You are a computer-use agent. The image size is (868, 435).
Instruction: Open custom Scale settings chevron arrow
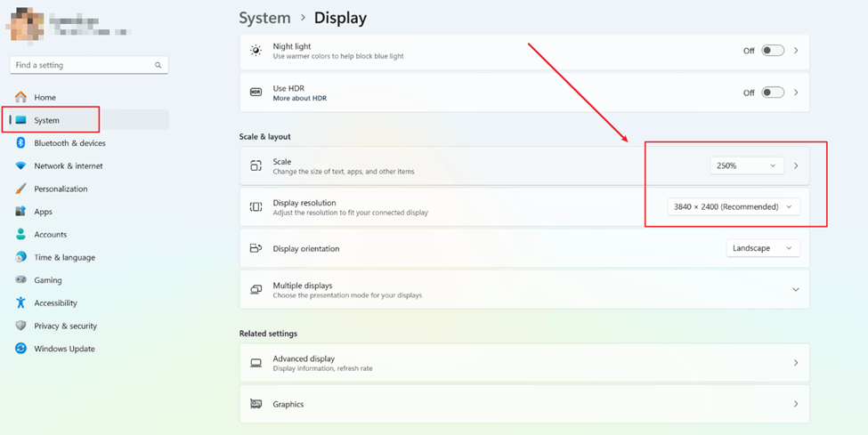796,165
